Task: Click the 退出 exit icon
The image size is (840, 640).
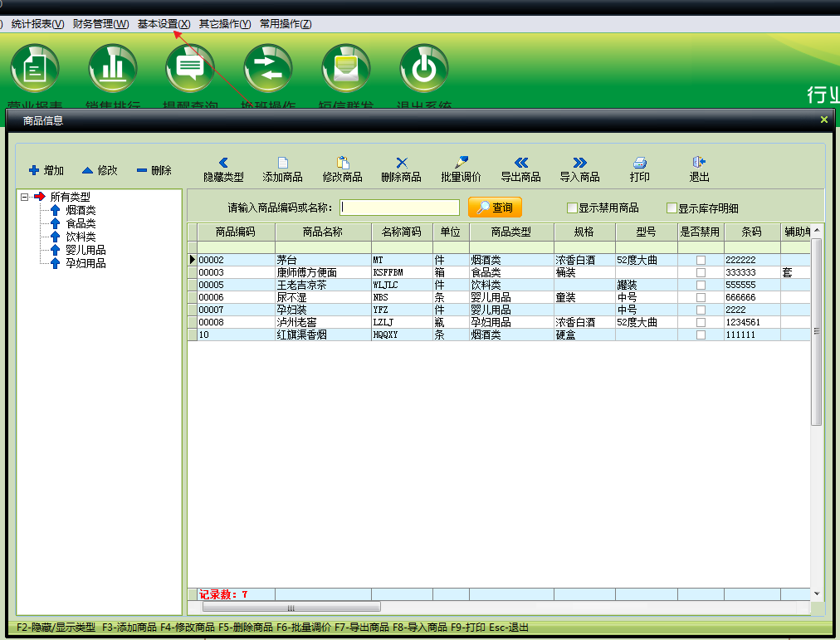Action: (x=699, y=169)
